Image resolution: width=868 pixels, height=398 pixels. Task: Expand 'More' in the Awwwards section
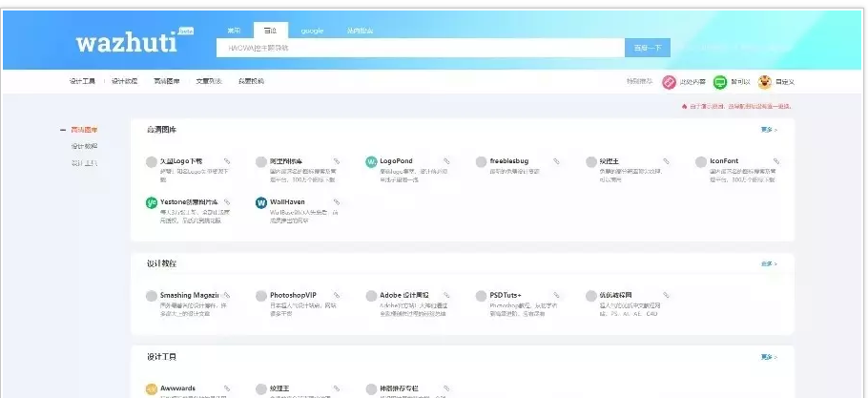pos(769,357)
